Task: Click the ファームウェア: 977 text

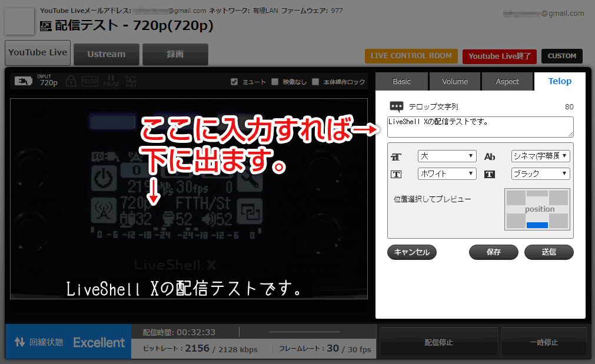Action: tap(312, 11)
